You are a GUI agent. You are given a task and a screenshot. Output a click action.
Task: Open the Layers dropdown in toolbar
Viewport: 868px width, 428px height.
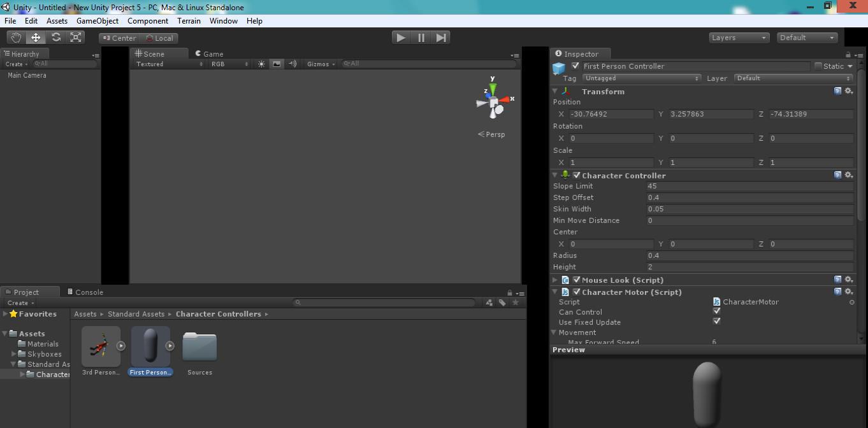[739, 38]
